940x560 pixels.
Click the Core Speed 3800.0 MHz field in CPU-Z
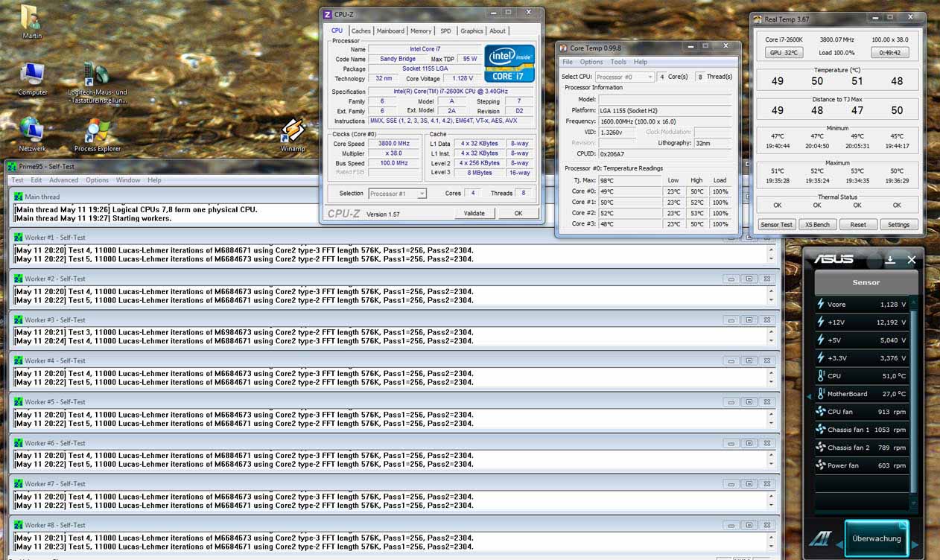[394, 144]
